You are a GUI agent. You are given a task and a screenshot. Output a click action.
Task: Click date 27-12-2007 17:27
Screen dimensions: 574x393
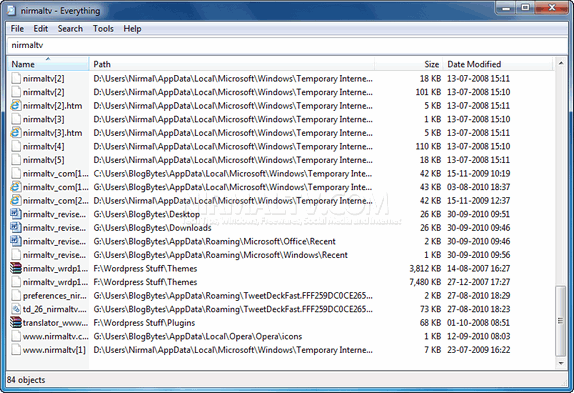click(x=478, y=282)
